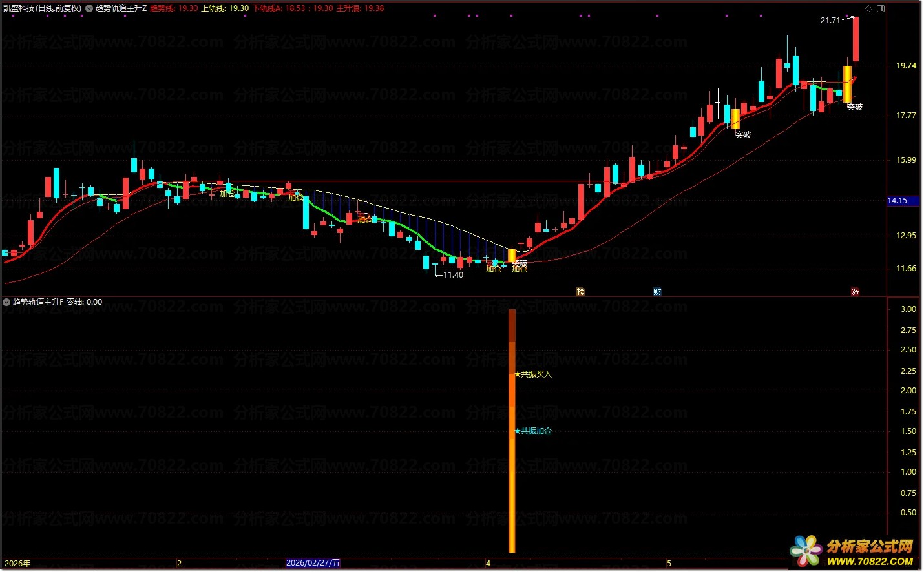Click the 2.25 sub-chart axis value
924x572 pixels.
pyautogui.click(x=908, y=371)
